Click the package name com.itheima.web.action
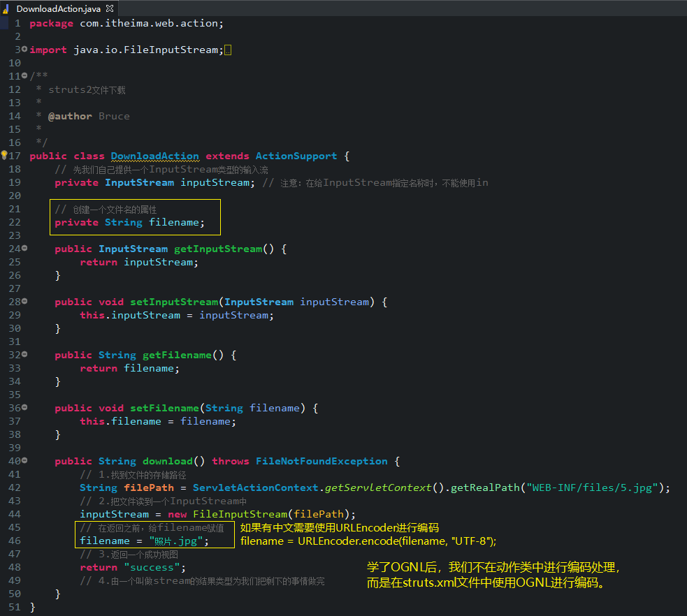The height and width of the screenshot is (616, 687). (x=149, y=24)
